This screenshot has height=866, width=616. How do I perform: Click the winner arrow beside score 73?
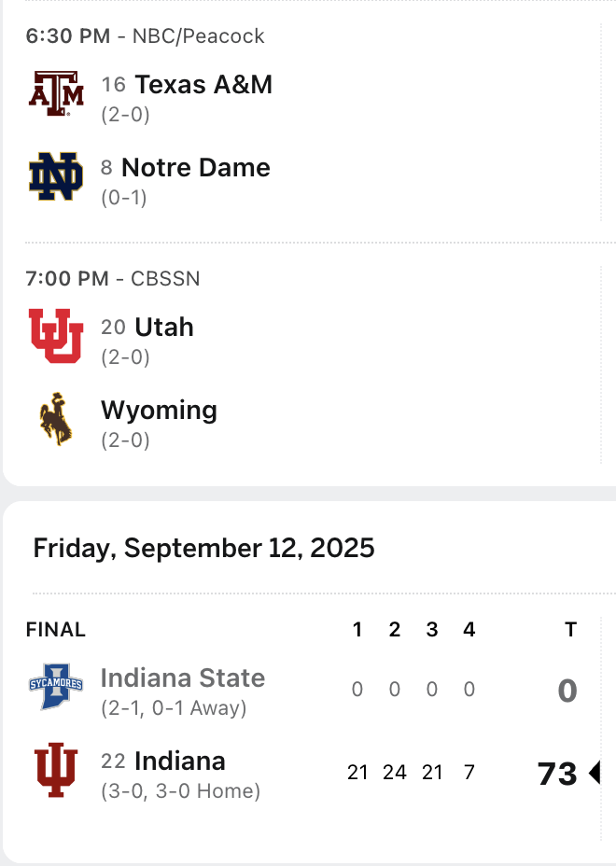595,773
